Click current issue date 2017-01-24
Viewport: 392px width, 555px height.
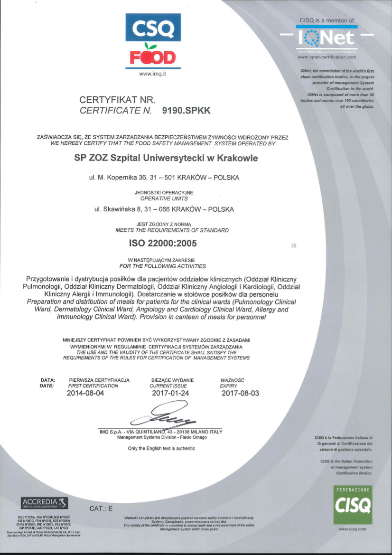171,393
